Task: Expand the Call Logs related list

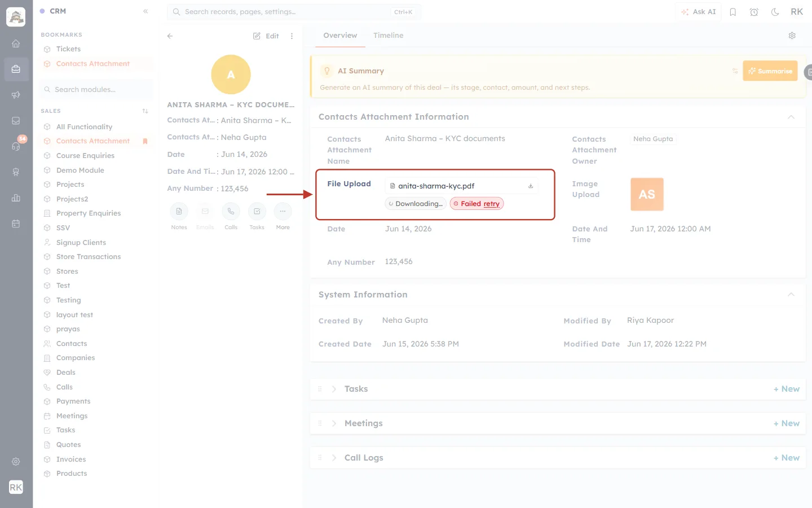Action: pos(334,458)
